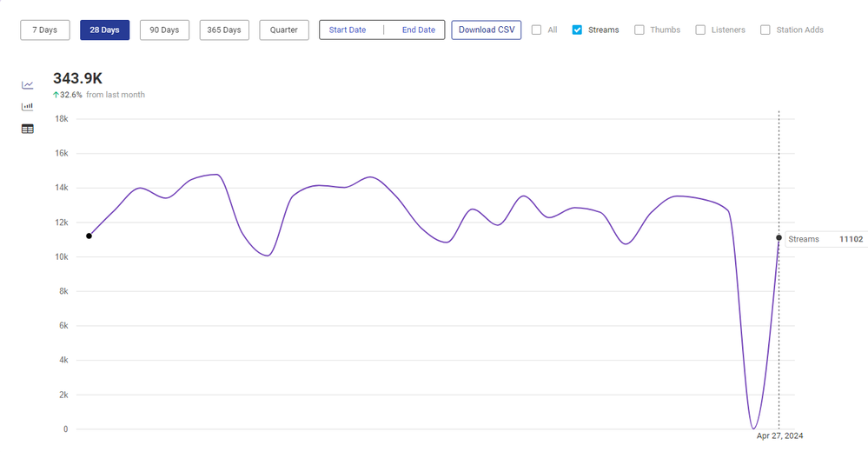Choose the 90 Days range
This screenshot has width=868, height=452.
(164, 30)
